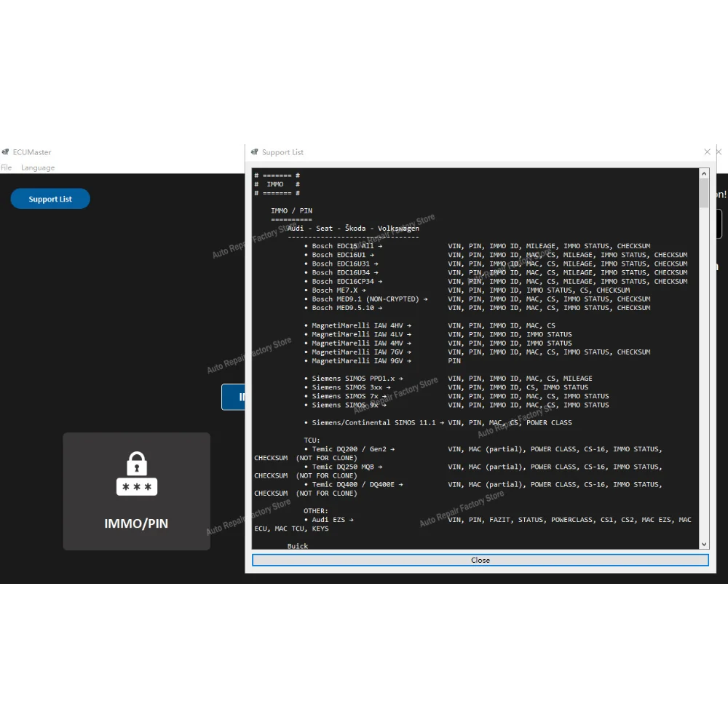Click the 'Siemens/Continental SIMOS 11.1' line
The width and height of the screenshot is (728, 728).
coord(438,422)
